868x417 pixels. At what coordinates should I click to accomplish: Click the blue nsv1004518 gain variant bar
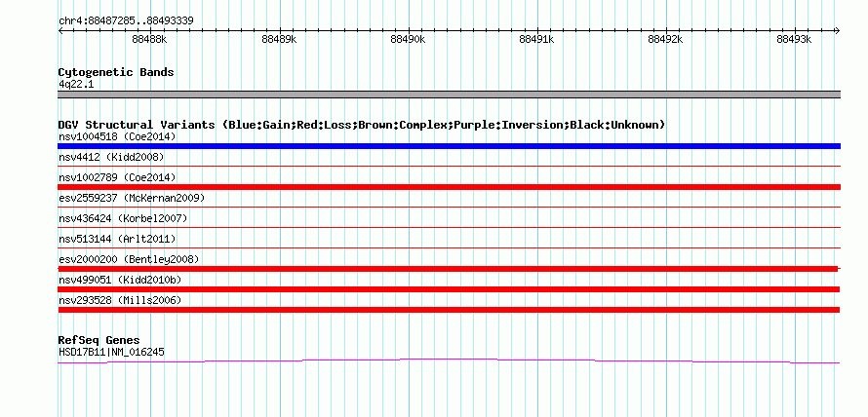[x=449, y=146]
